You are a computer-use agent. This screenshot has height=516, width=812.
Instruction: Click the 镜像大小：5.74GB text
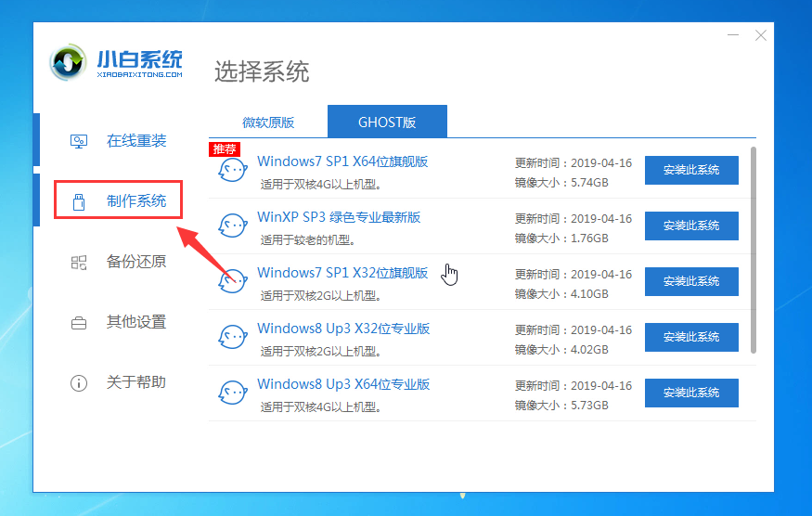click(561, 182)
